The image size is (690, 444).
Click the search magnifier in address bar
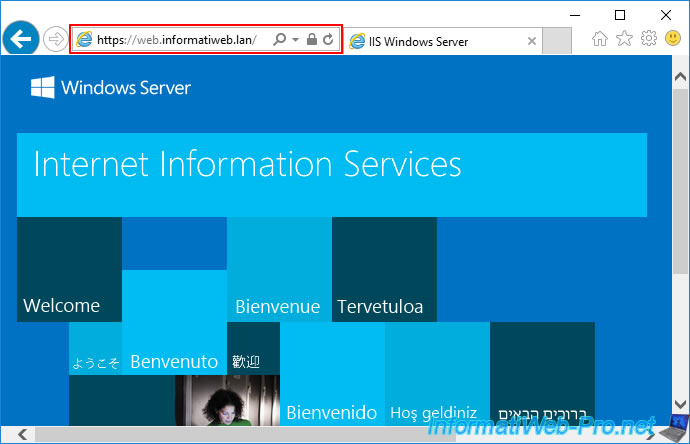[279, 40]
